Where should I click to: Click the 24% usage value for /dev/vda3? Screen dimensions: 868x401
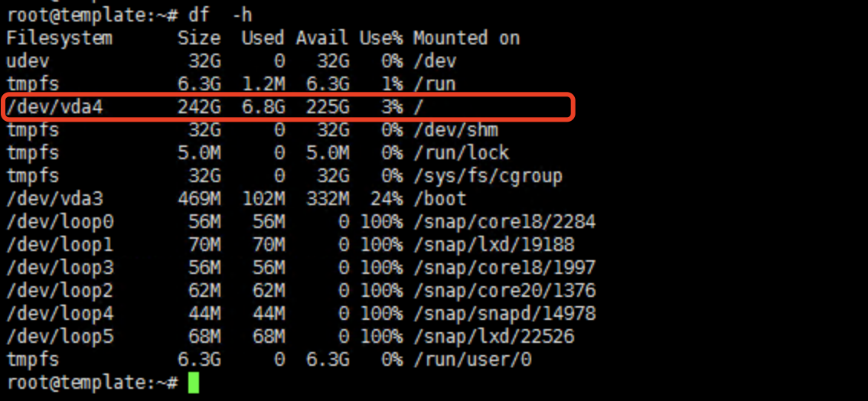click(387, 199)
